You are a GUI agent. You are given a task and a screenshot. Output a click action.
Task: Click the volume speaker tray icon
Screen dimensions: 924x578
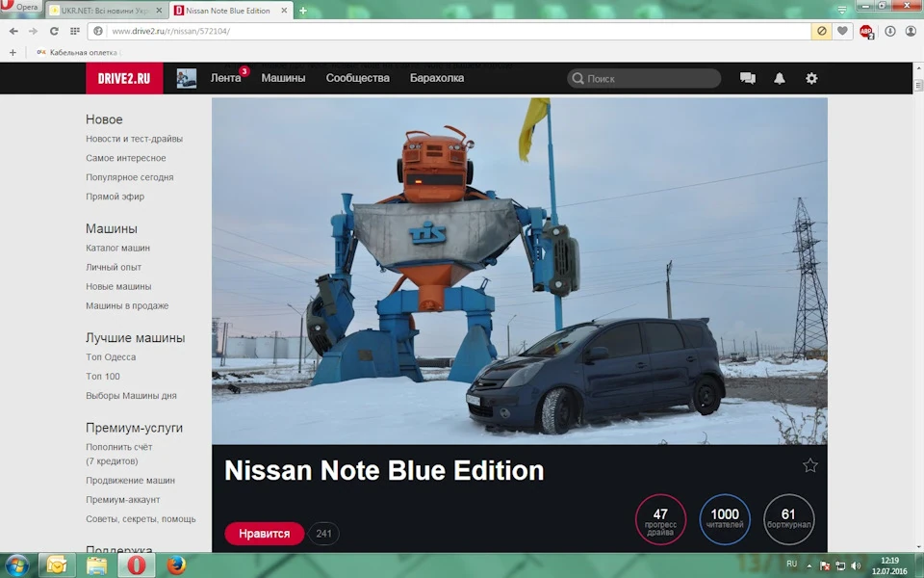coord(857,565)
